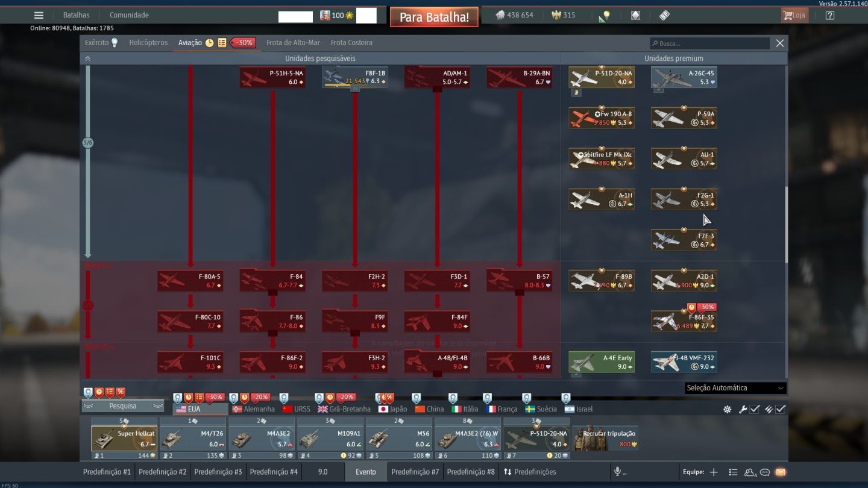Select the China nation flag
868x488 pixels.
click(429, 409)
